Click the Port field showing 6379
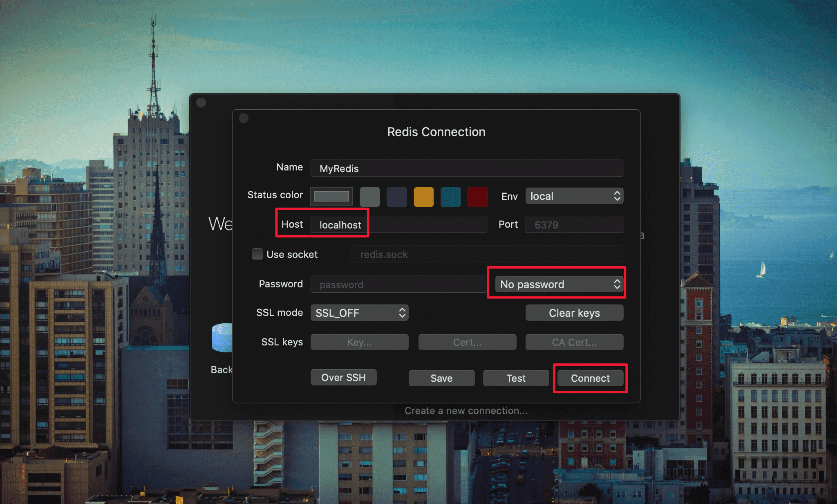This screenshot has height=504, width=837. click(x=575, y=225)
